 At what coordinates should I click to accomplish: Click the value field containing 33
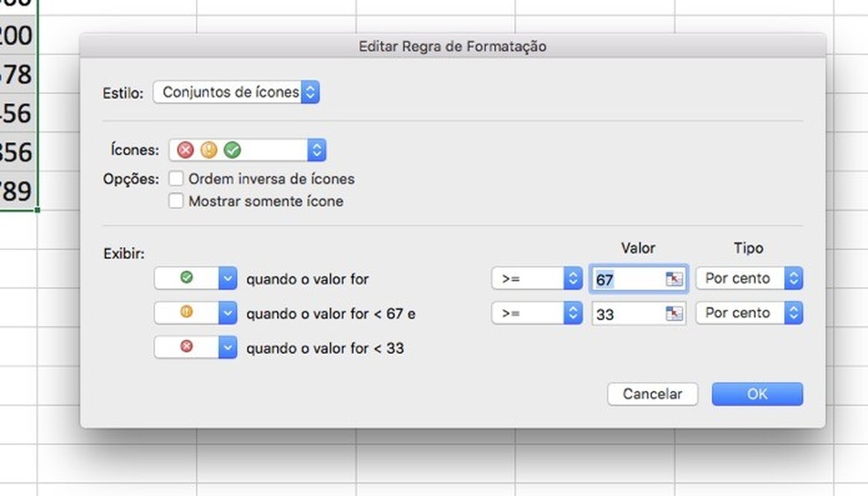click(626, 313)
